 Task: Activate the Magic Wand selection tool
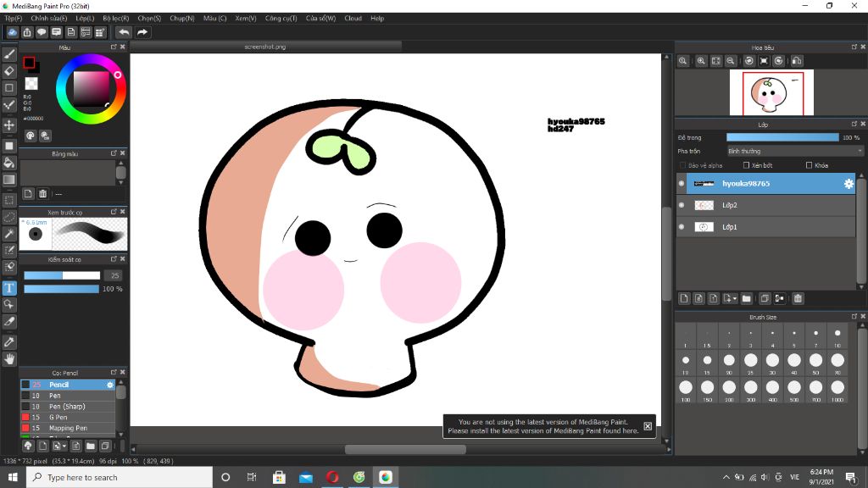point(9,234)
